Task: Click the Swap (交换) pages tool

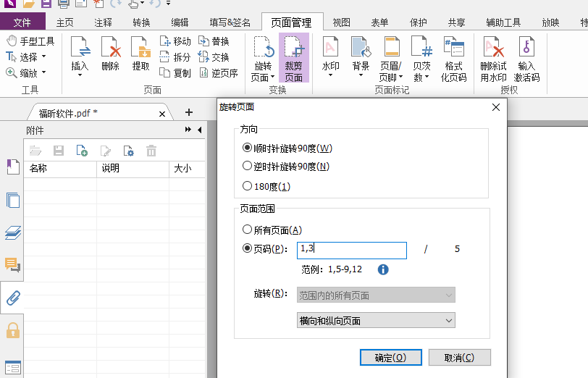Action: pos(214,57)
